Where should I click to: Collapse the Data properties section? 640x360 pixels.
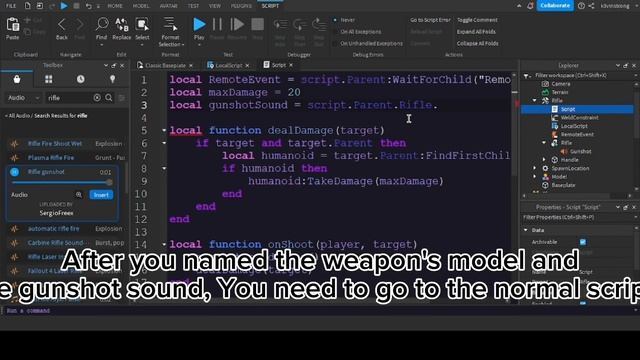[x=526, y=230]
